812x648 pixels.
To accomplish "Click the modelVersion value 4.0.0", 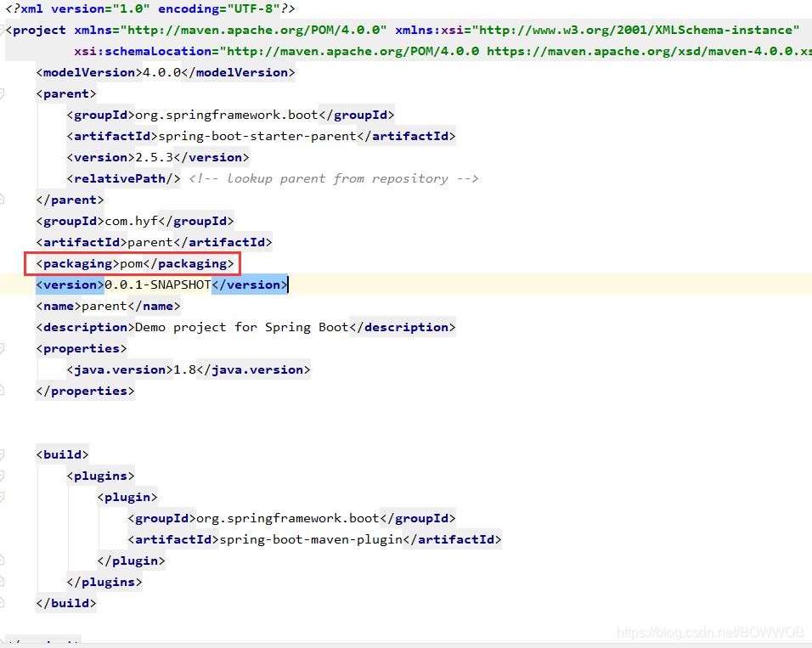I will [x=161, y=72].
